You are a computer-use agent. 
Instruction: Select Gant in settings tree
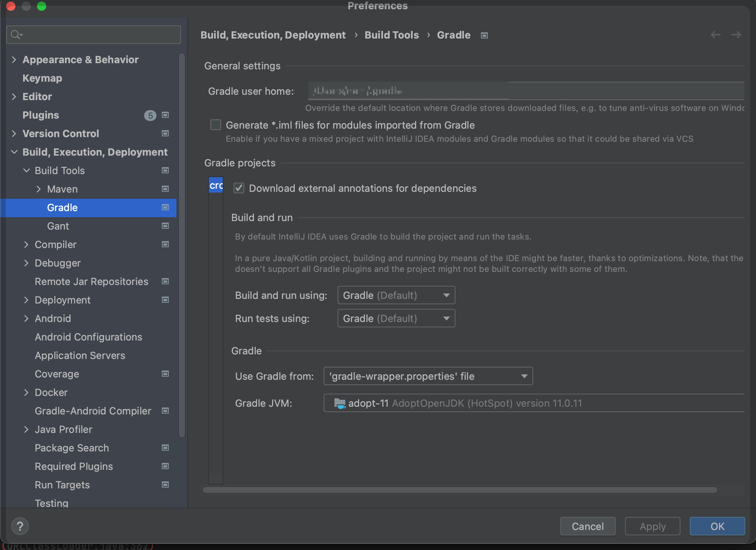coord(58,226)
